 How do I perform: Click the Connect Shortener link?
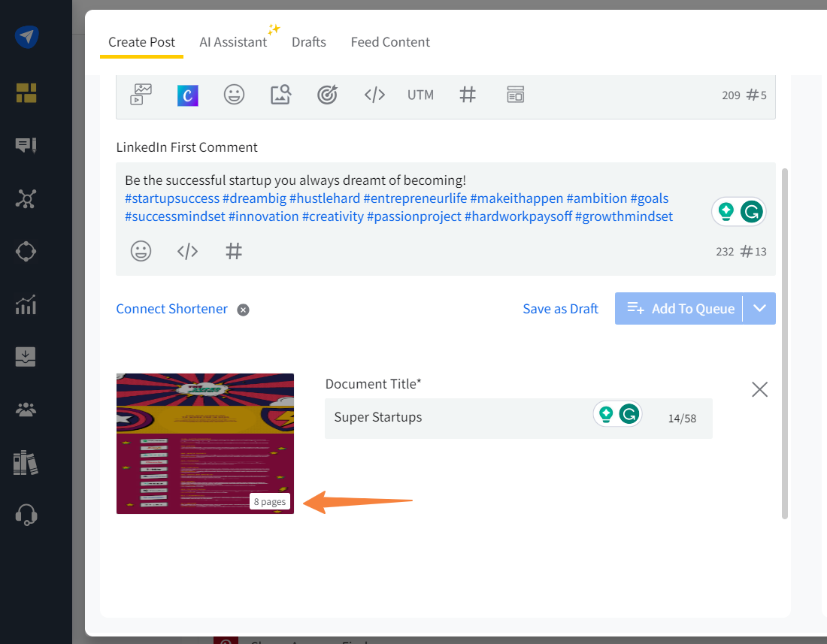pyautogui.click(x=171, y=309)
